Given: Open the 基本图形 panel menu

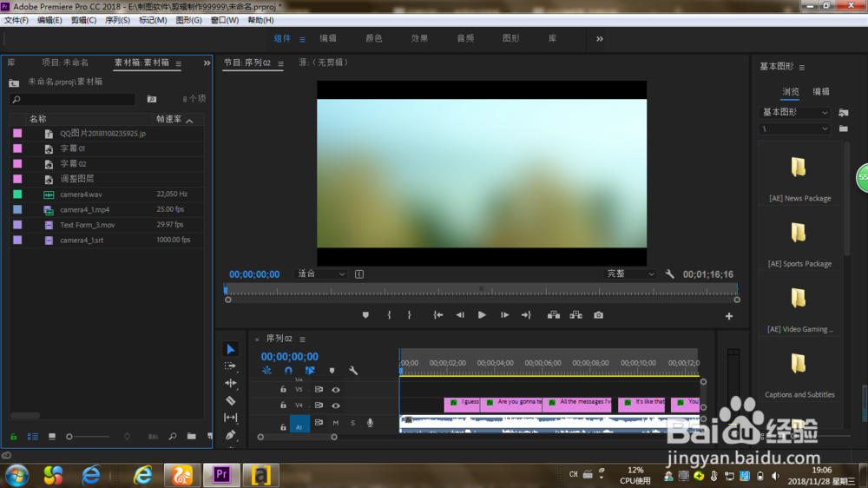Looking at the screenshot, I should pyautogui.click(x=801, y=68).
